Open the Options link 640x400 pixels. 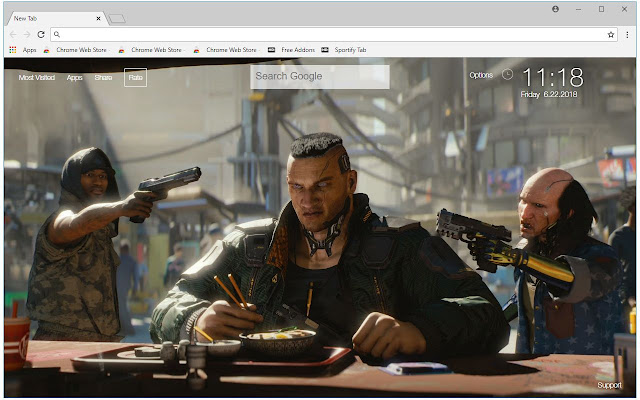tap(481, 75)
